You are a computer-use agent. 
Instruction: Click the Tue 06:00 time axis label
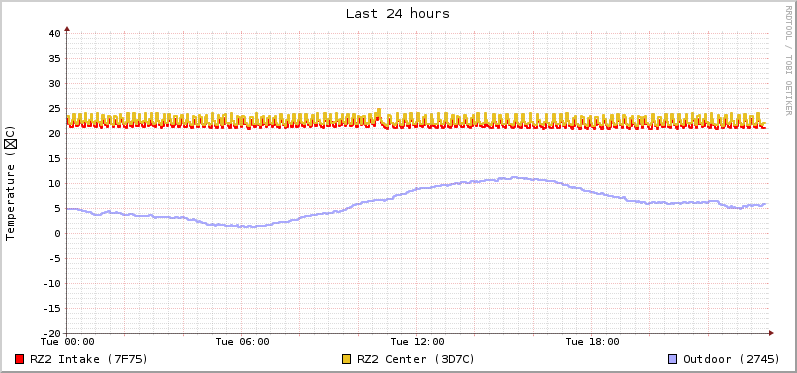[242, 341]
